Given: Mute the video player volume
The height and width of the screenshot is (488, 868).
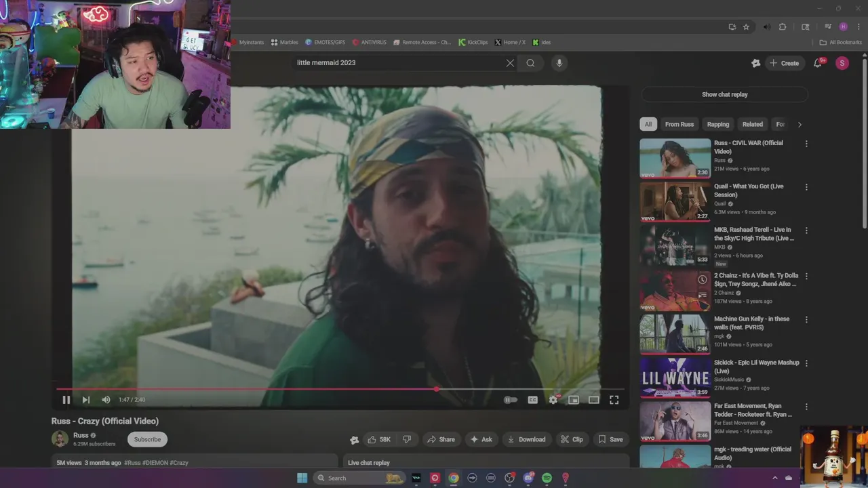Looking at the screenshot, I should click(x=106, y=400).
